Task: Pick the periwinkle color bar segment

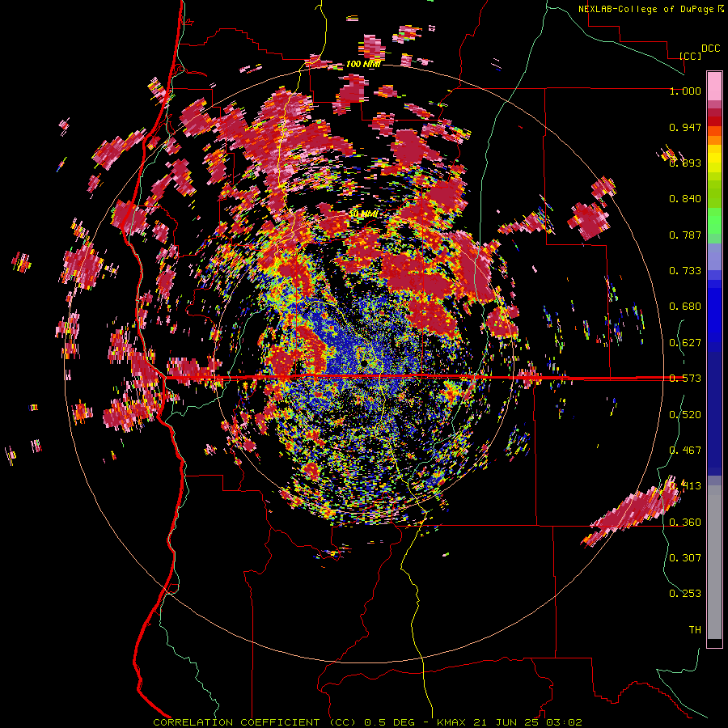Action: point(714,256)
